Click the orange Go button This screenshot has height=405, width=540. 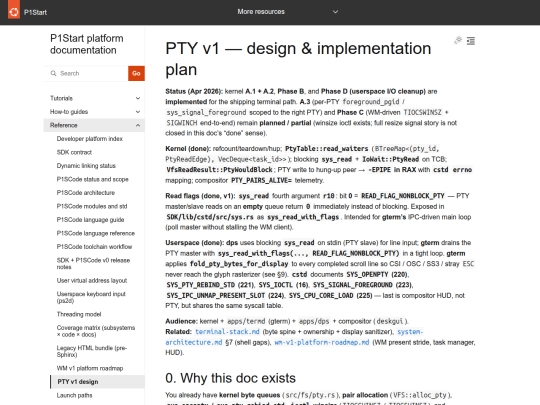(x=136, y=73)
